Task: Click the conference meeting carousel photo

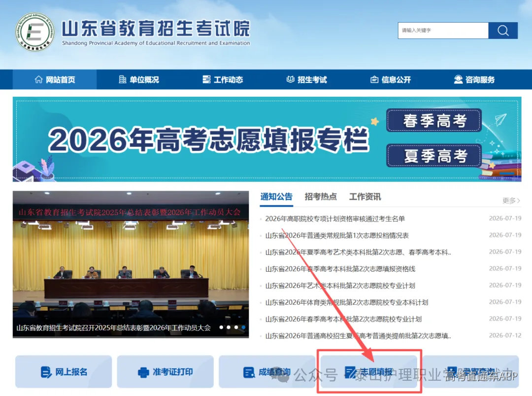Action: point(131,264)
